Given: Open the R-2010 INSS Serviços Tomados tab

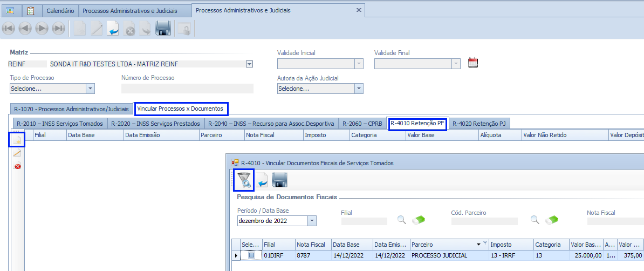Looking at the screenshot, I should coord(60,124).
